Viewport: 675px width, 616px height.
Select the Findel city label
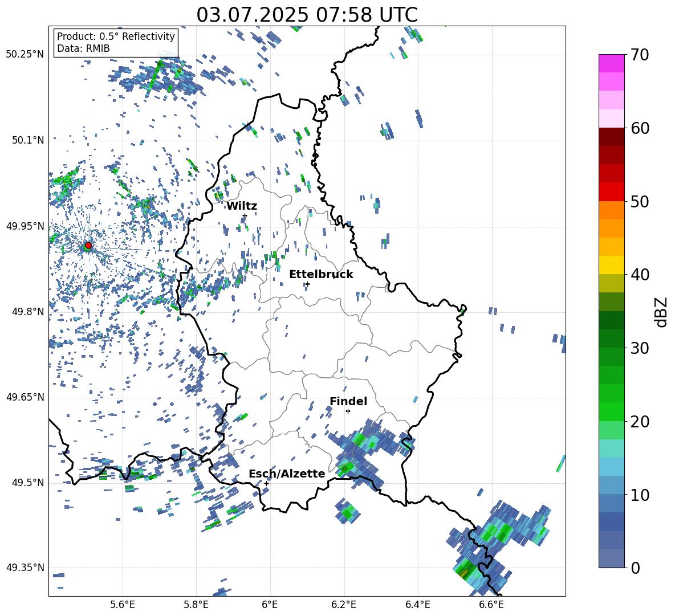coord(348,401)
